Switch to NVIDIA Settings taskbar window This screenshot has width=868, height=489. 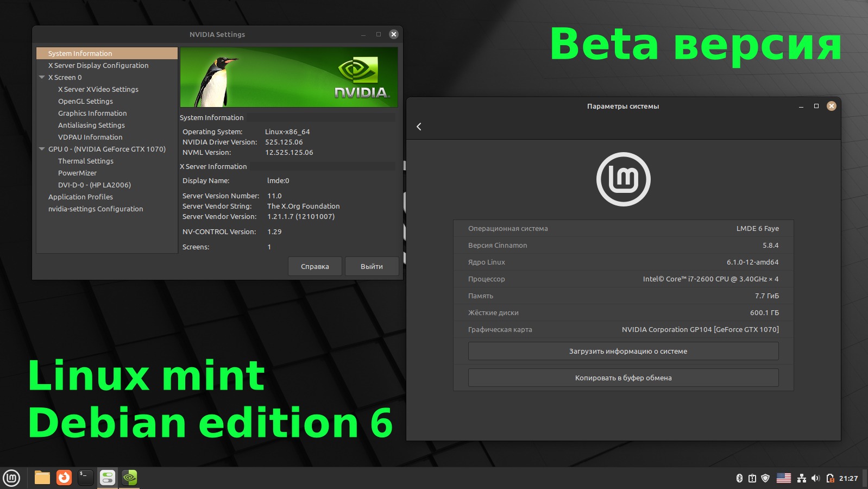[129, 478]
